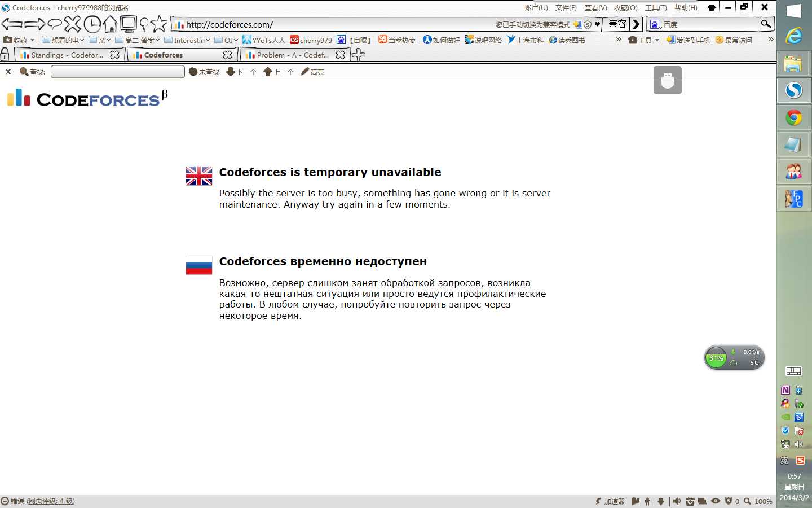Viewport: 812px width, 508px height.
Task: Click download arrow icon in status bar
Action: point(661,501)
